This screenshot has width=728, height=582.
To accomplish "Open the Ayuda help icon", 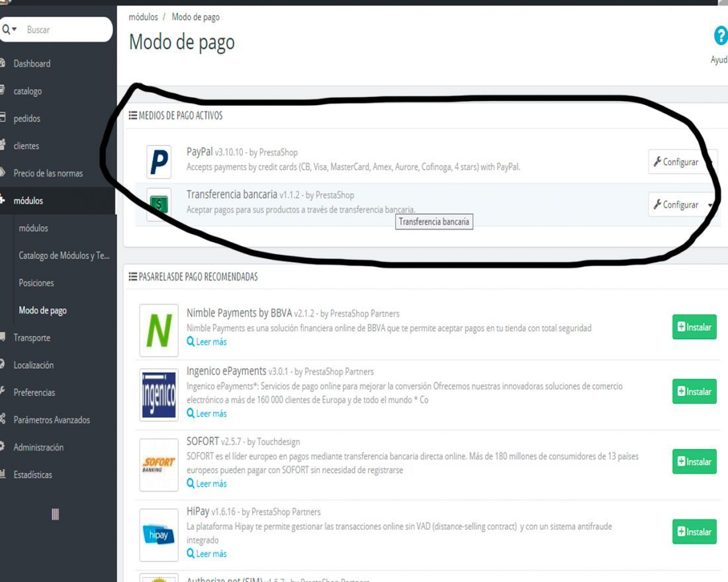I will [721, 36].
